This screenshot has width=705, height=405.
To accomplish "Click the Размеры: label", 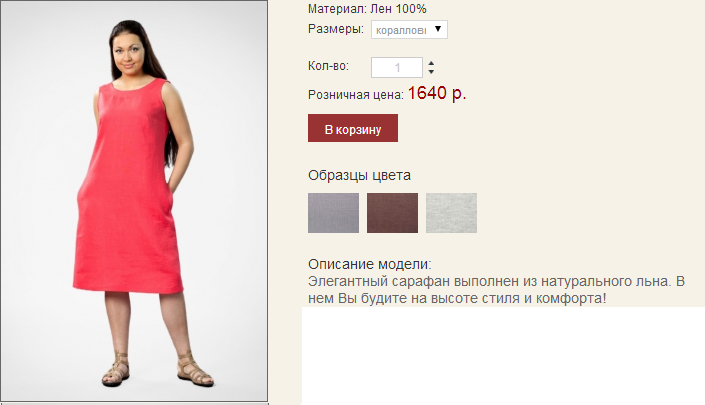I will (x=336, y=29).
